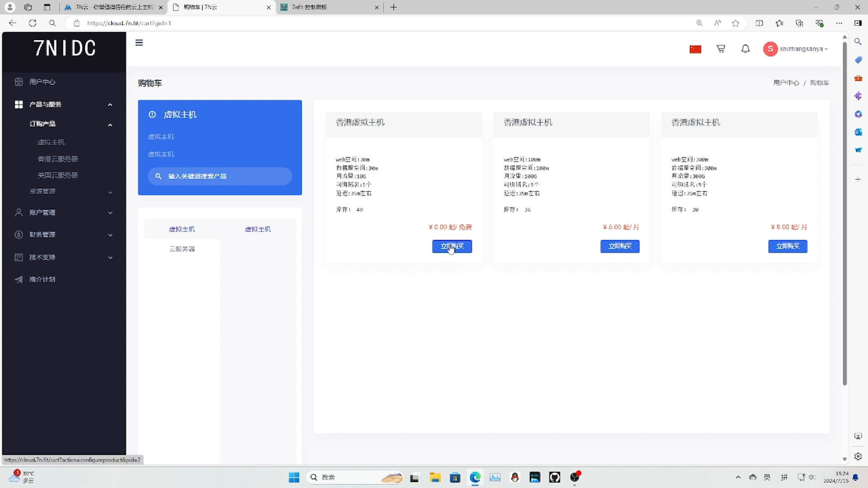
Task: Open the shizhangsanya account dropdown
Action: point(796,49)
